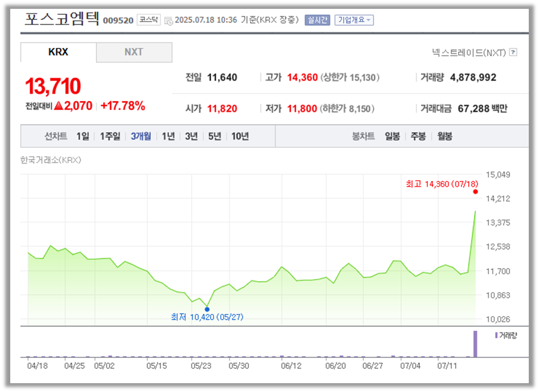Click the 거래량 value 4,878,992
539x392 pixels.
coord(473,77)
